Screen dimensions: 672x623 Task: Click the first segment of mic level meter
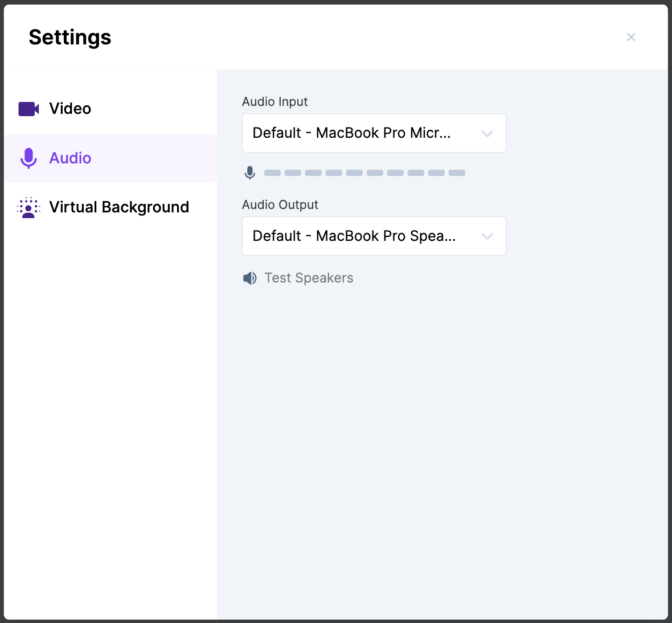(272, 173)
